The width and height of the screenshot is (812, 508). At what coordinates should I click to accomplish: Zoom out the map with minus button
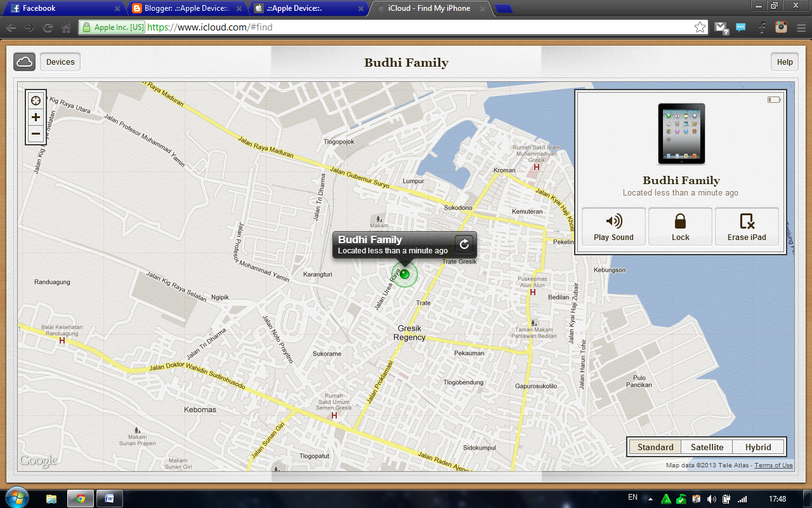click(36, 134)
